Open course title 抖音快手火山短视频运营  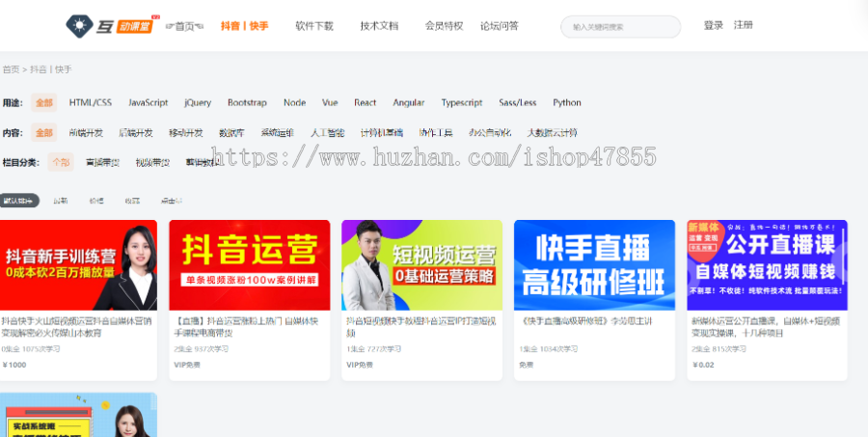tap(77, 327)
